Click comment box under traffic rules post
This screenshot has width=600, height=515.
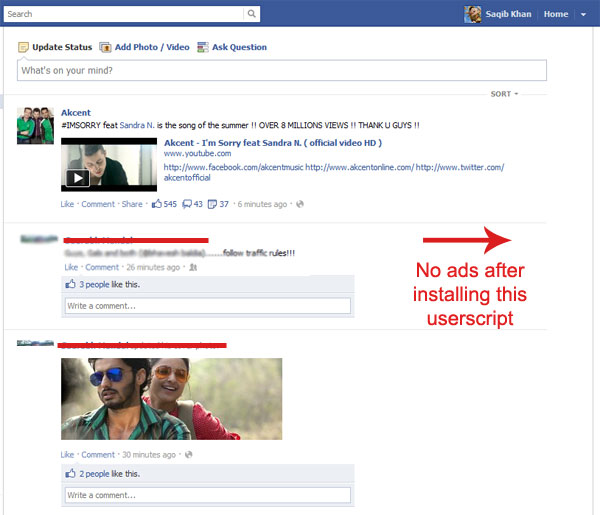(208, 306)
